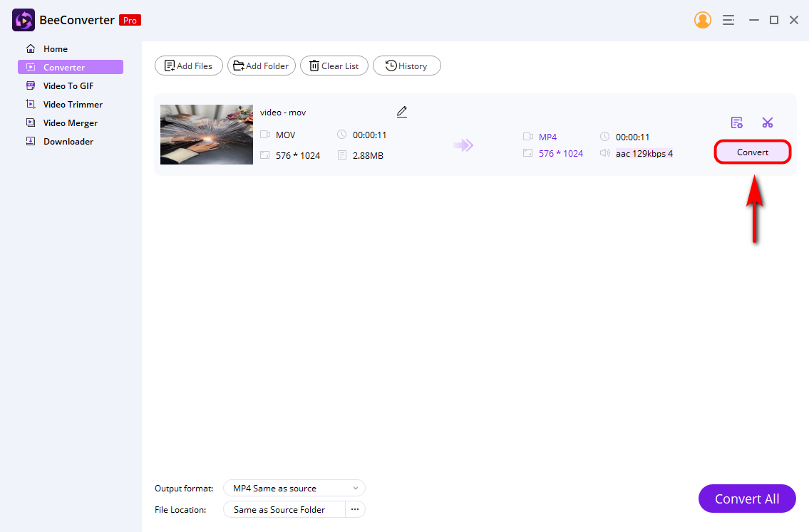
Task: Click the aac 129kbps audio setting
Action: pyautogui.click(x=644, y=154)
